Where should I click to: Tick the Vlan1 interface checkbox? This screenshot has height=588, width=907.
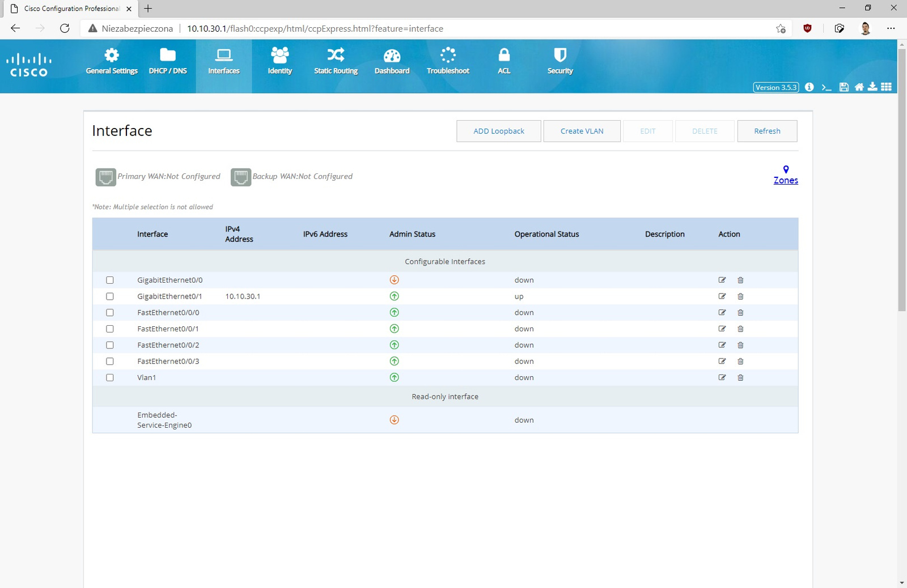point(110,378)
